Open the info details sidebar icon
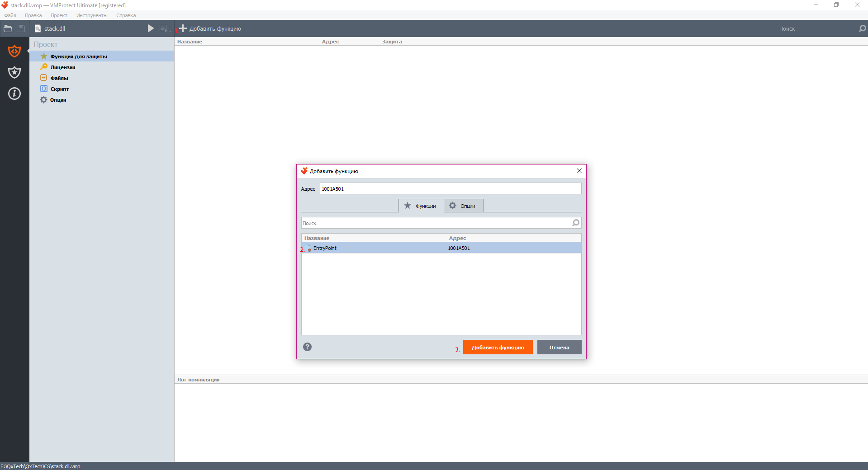 point(14,94)
